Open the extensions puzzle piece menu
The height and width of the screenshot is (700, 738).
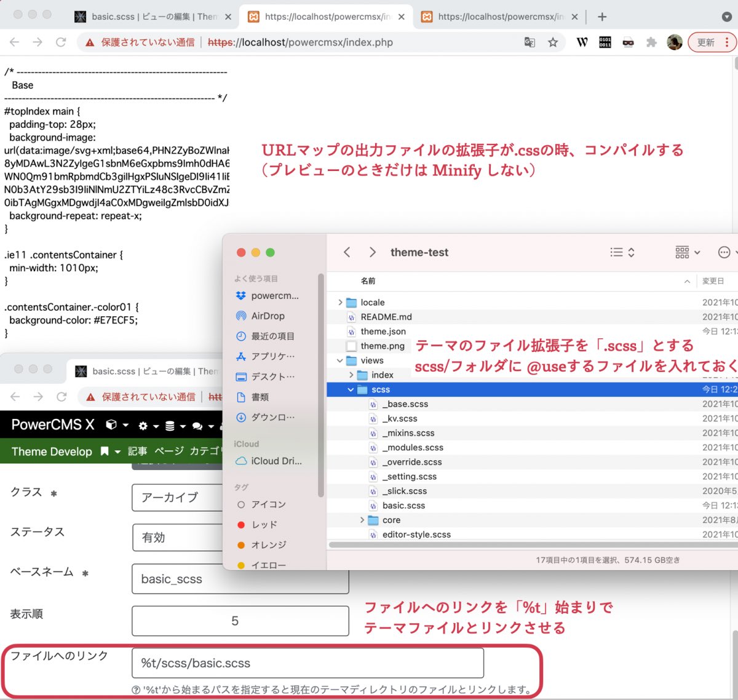click(651, 42)
